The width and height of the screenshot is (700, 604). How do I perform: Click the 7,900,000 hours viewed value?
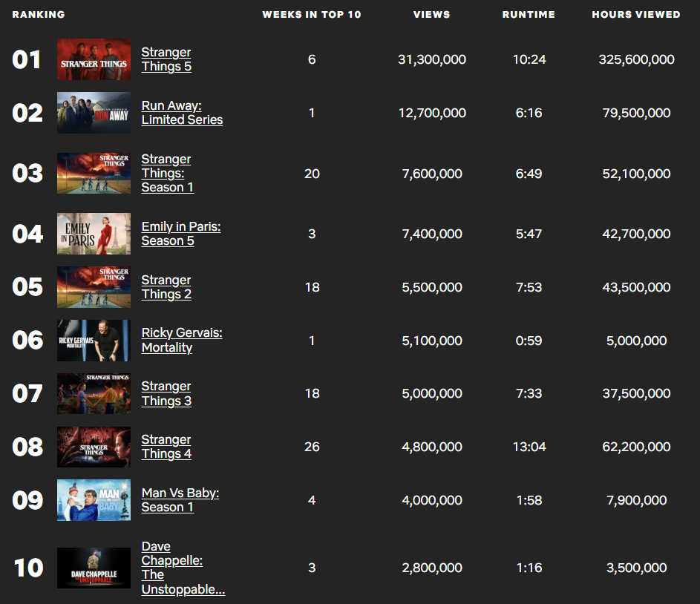(636, 500)
